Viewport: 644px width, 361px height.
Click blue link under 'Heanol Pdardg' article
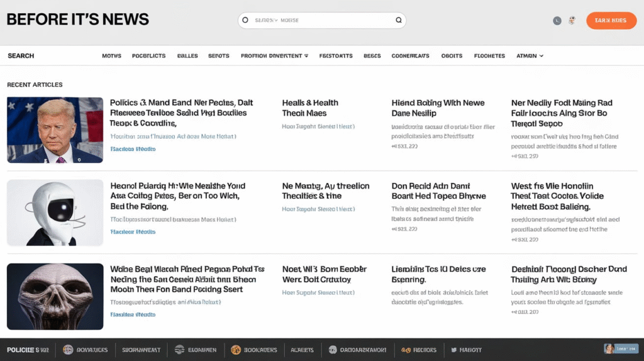(x=133, y=232)
